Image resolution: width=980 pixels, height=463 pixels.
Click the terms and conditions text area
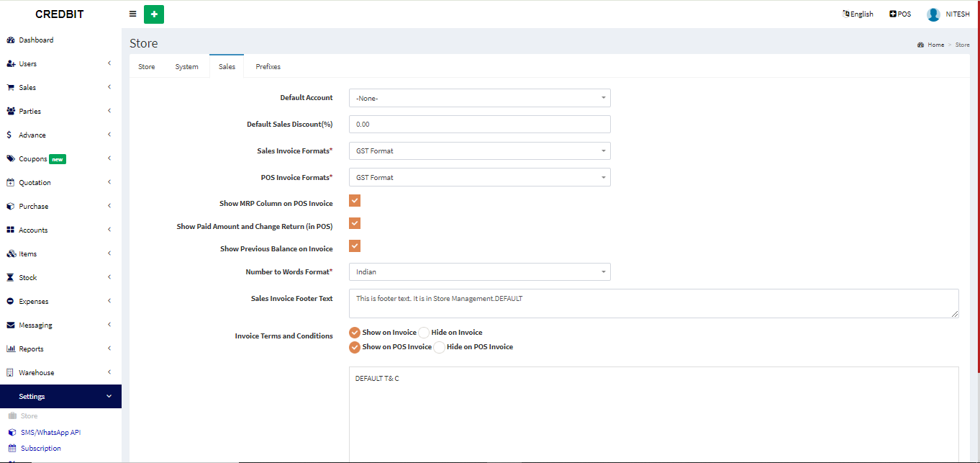654,415
